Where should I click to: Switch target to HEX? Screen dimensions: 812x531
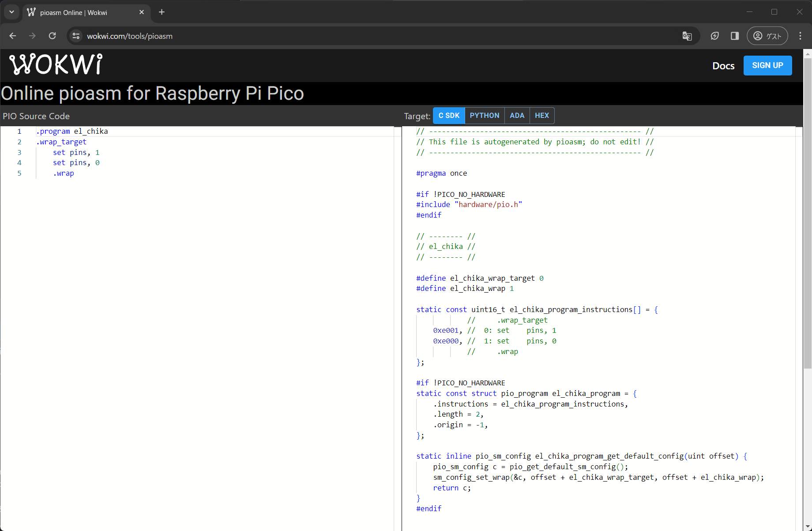[x=542, y=116]
